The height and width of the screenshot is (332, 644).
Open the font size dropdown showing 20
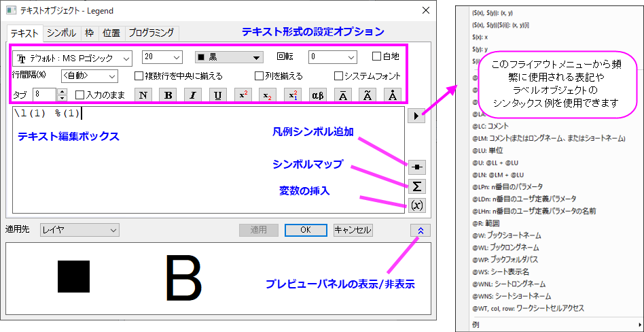coord(162,57)
